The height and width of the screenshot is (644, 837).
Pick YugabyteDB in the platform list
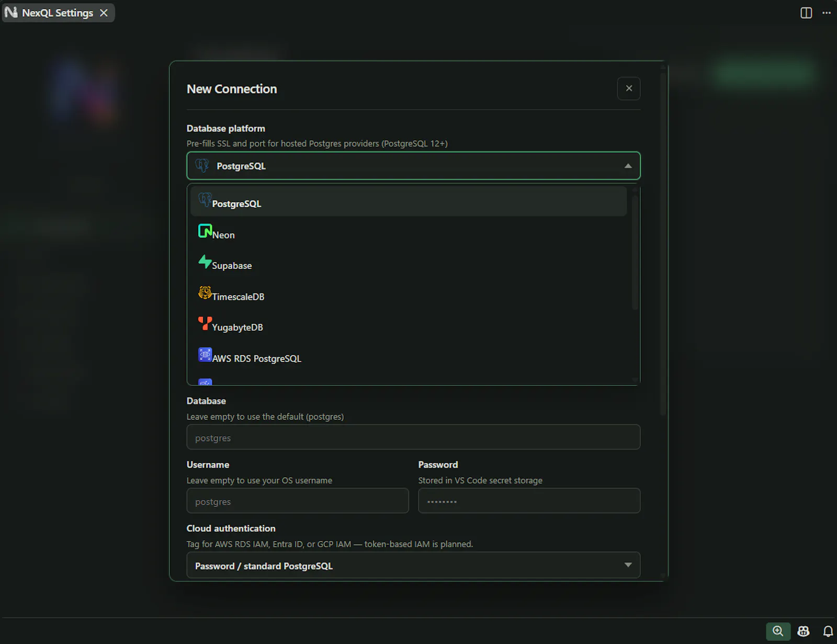point(409,325)
